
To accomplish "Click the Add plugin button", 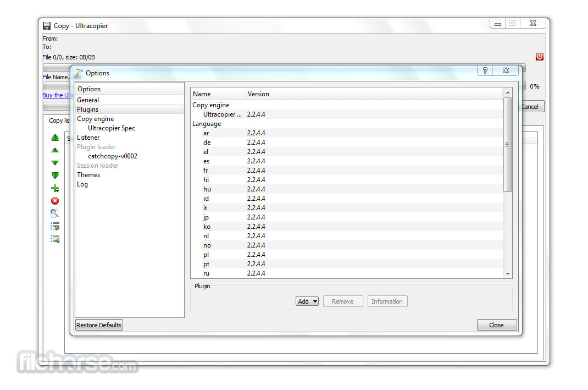I will click(303, 301).
